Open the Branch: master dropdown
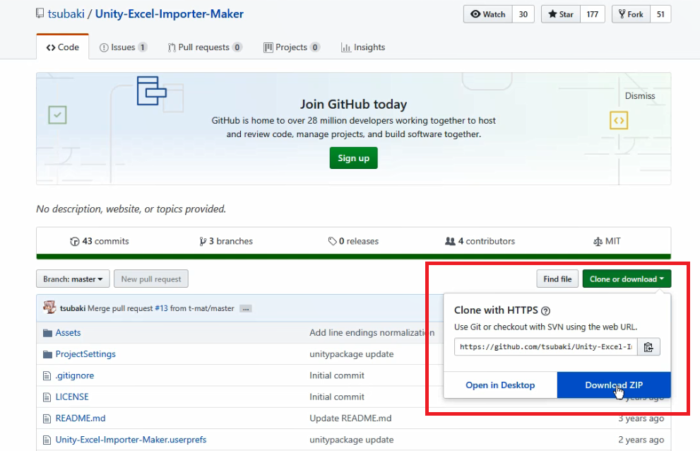This screenshot has height=451, width=700. pyautogui.click(x=73, y=279)
